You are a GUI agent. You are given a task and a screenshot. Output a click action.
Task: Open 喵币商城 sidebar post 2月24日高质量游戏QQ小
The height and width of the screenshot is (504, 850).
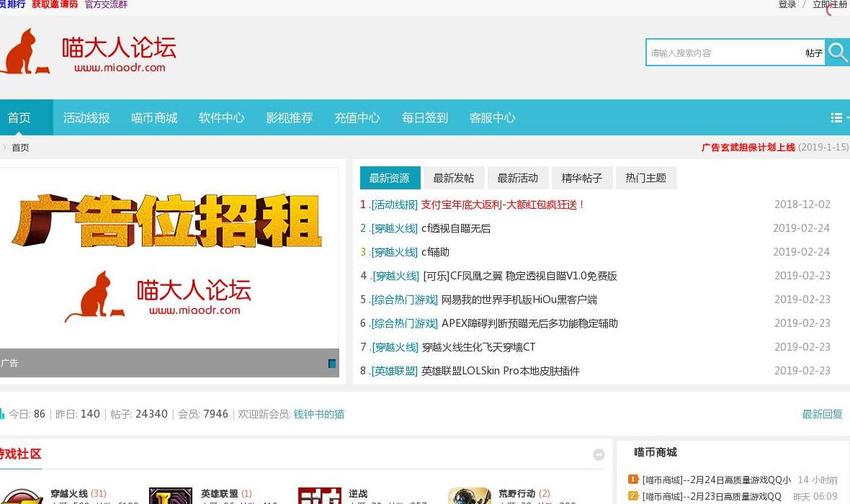coord(716,480)
